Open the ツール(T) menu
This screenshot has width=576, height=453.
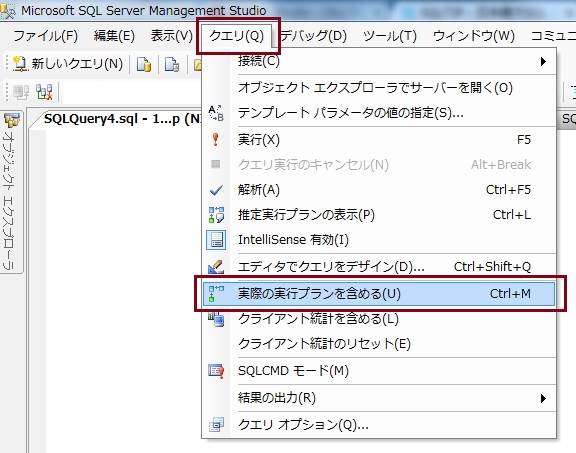(x=390, y=36)
